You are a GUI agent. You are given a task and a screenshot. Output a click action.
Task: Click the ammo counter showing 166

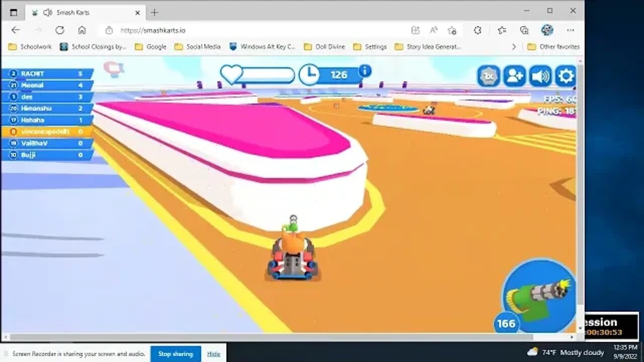[x=506, y=323]
